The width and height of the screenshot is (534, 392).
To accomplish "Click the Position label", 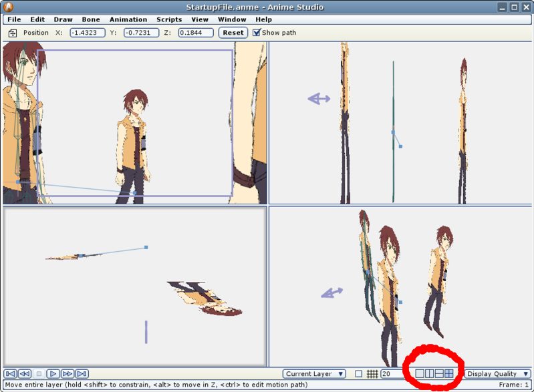I will (36, 33).
